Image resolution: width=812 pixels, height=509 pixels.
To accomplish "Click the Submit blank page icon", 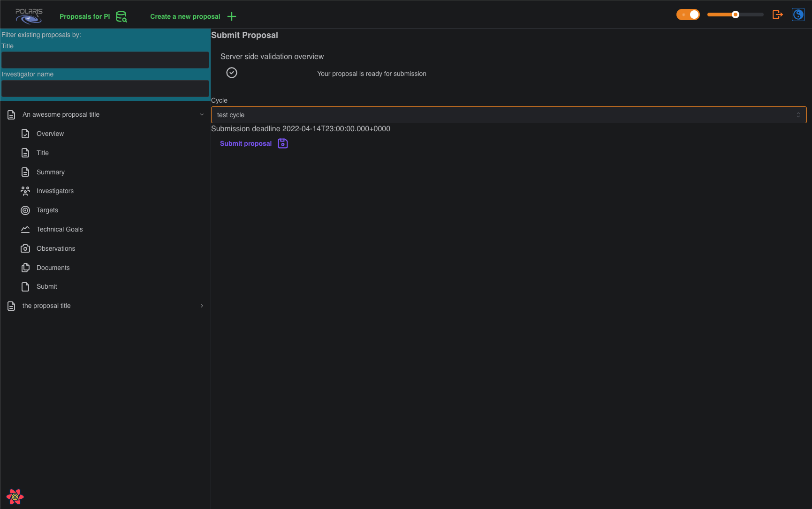I will tap(25, 287).
